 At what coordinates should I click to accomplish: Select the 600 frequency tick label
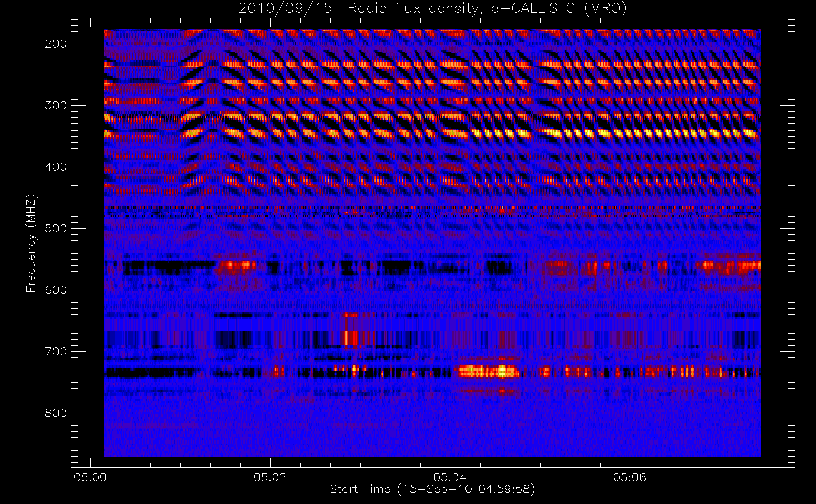point(55,290)
